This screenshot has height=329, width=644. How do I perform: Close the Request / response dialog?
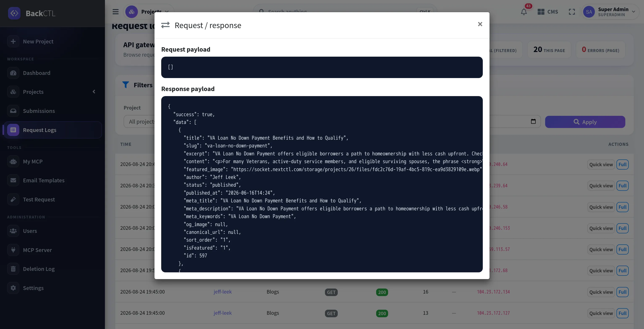480,24
